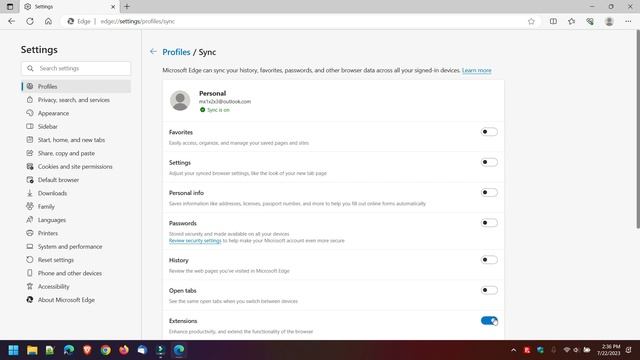The height and width of the screenshot is (360, 640).
Task: Open the Learn more link
Action: [476, 70]
